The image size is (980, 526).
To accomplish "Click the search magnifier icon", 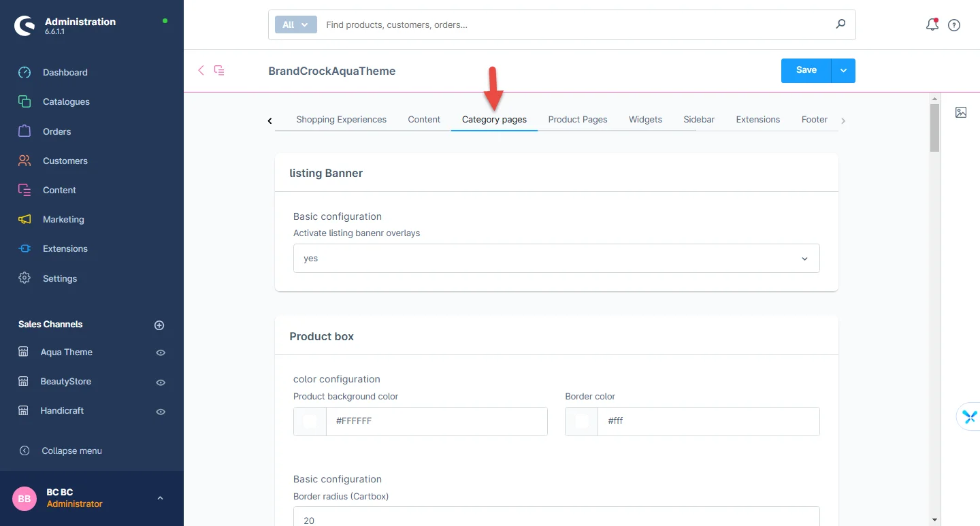I will (840, 24).
